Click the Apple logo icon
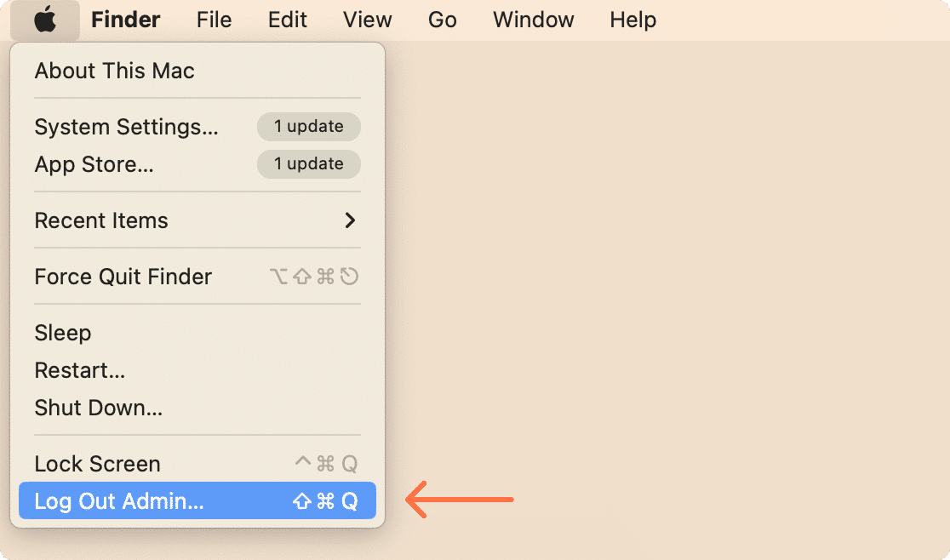Screen dimensions: 950x560 (44, 19)
